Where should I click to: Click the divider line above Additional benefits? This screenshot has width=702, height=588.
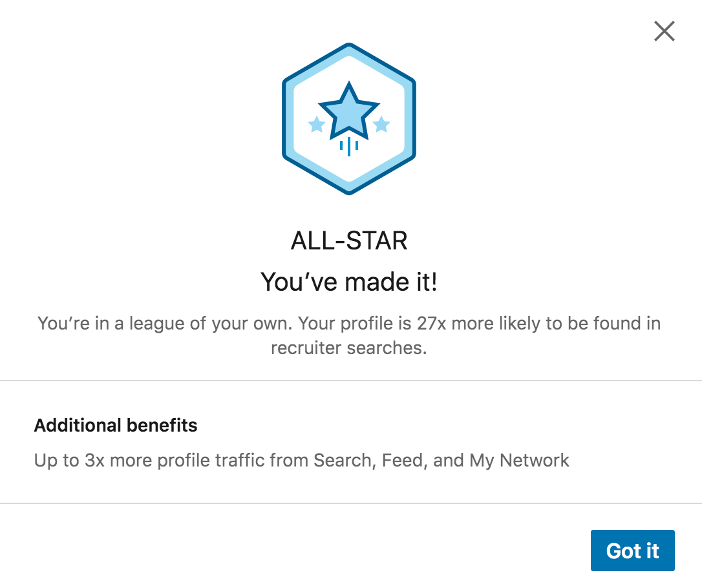[351, 381]
